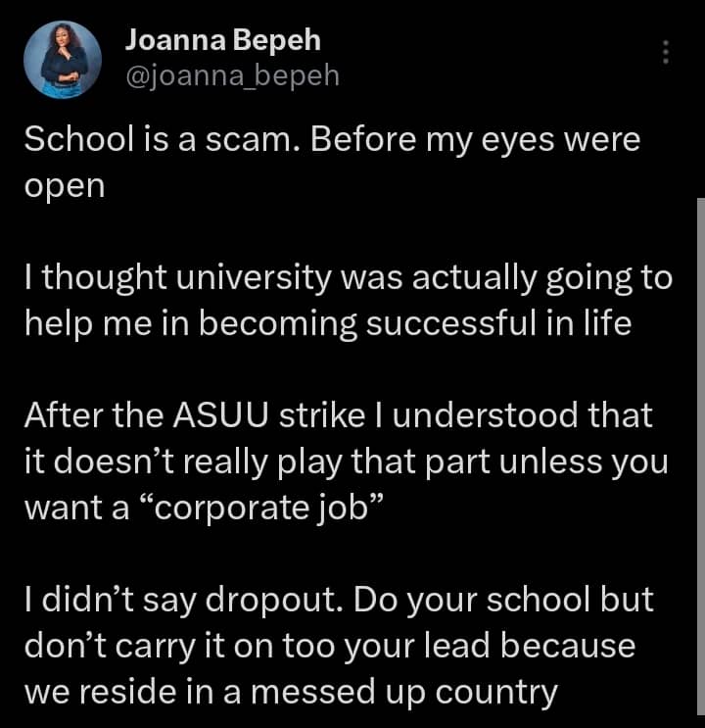Screen dimensions: 705x728
Task: Open the @joanna_bepeh handle link
Action: pos(232,74)
